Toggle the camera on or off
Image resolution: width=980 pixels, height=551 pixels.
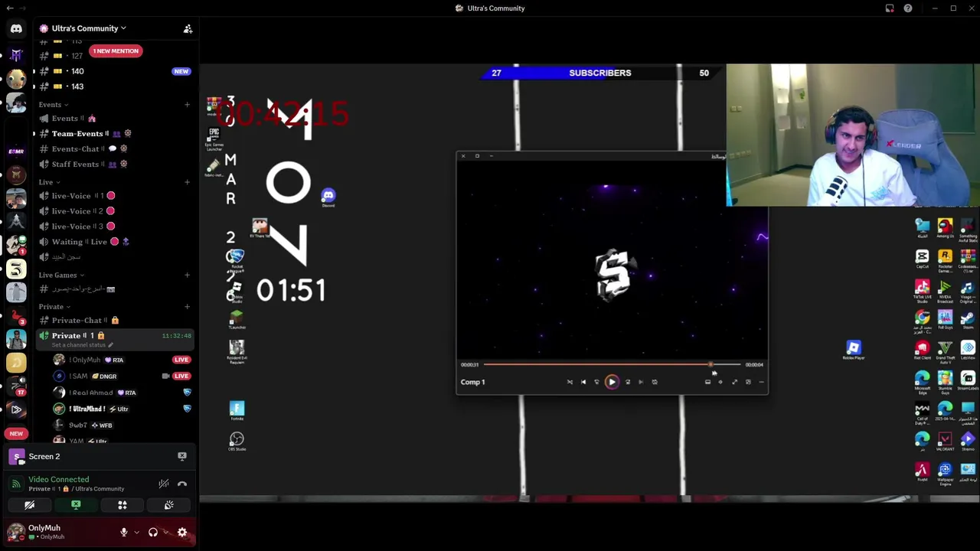pos(29,505)
